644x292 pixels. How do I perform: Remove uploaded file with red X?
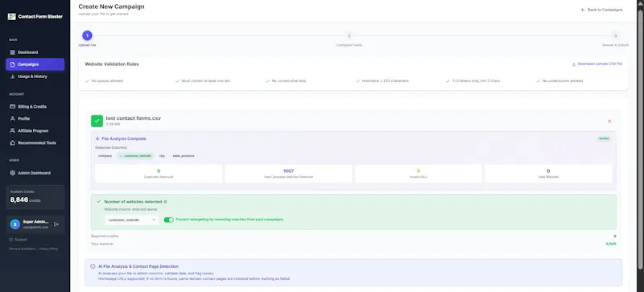pos(609,121)
